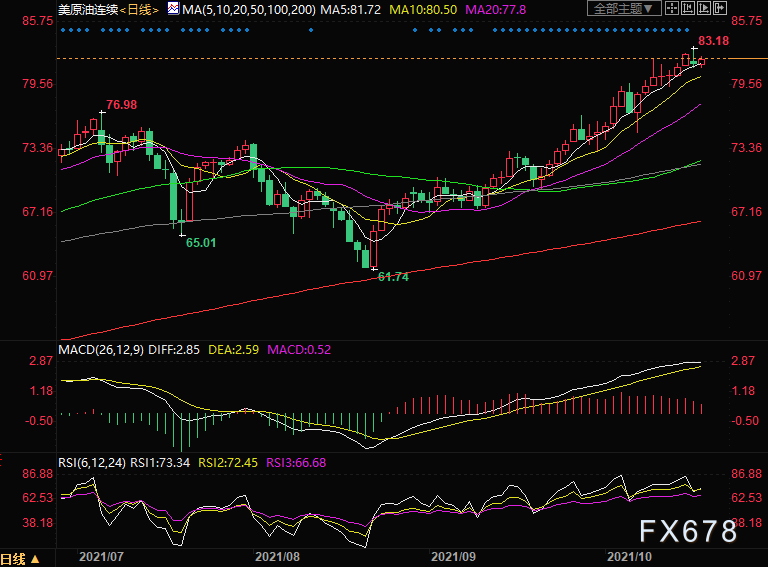Screen dimensions: 768x567
Task: Click the MA5:81.72 value
Action: point(350,9)
